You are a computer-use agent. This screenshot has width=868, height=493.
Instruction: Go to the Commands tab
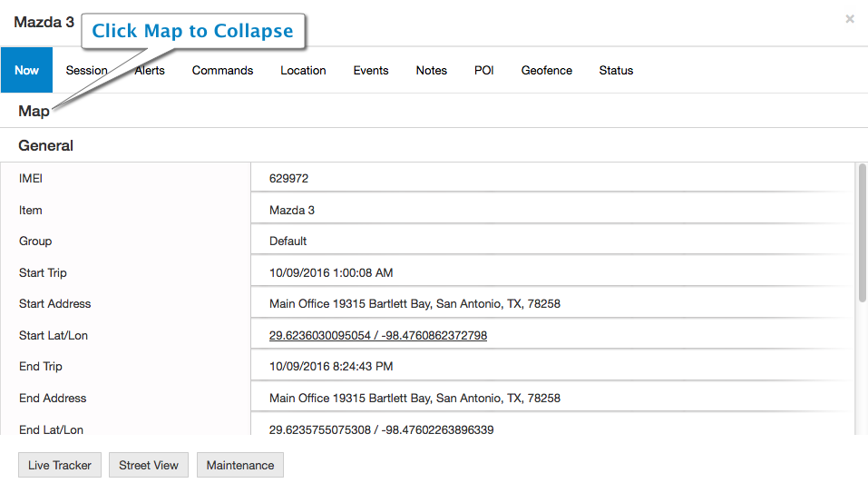(222, 70)
